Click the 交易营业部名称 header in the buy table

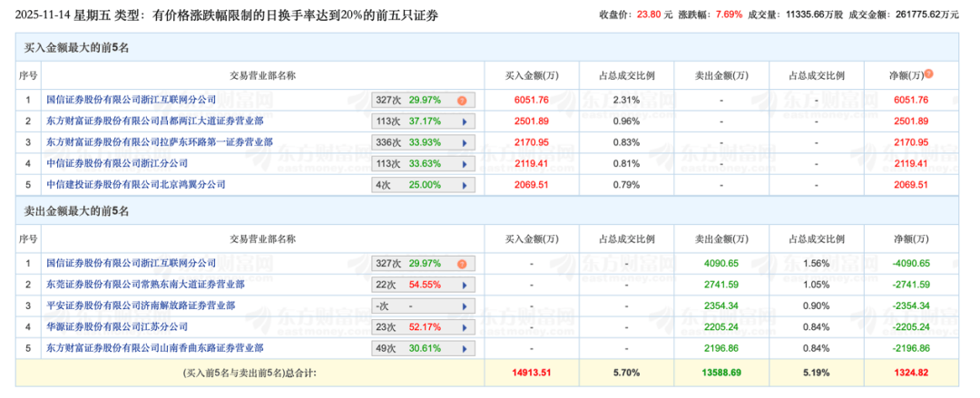point(262,75)
